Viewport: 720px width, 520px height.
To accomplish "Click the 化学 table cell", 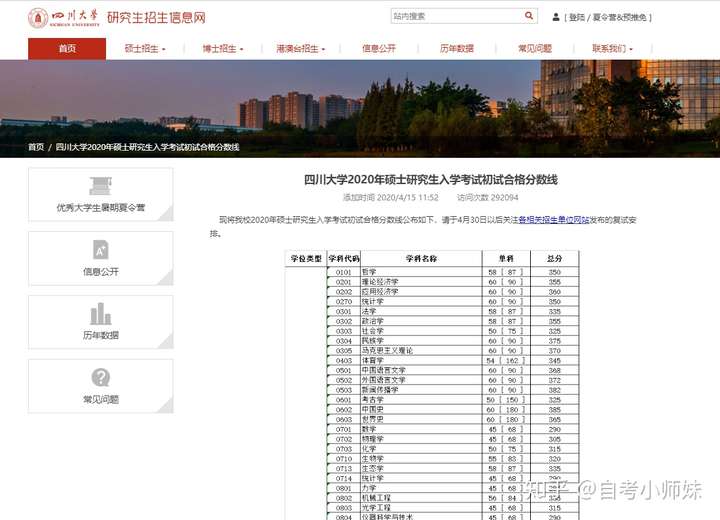I will [421, 449].
